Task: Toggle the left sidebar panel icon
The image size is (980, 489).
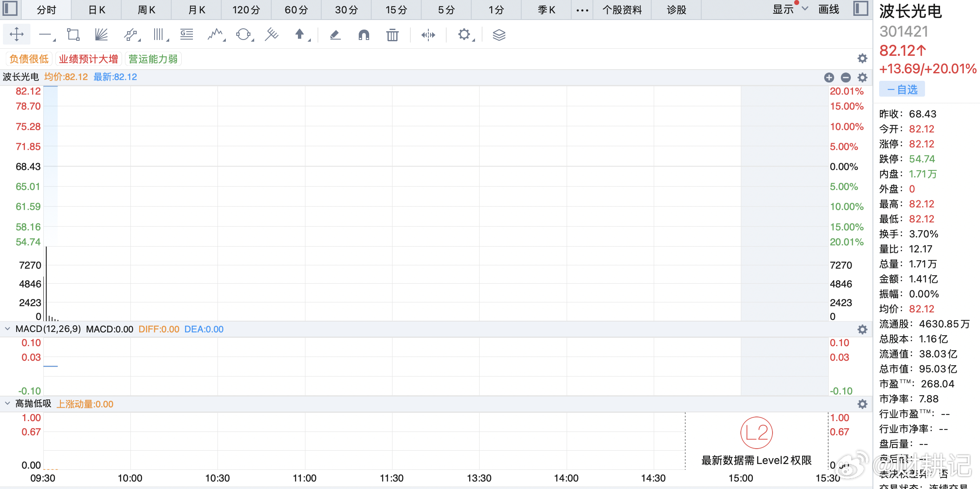Action: (10, 9)
